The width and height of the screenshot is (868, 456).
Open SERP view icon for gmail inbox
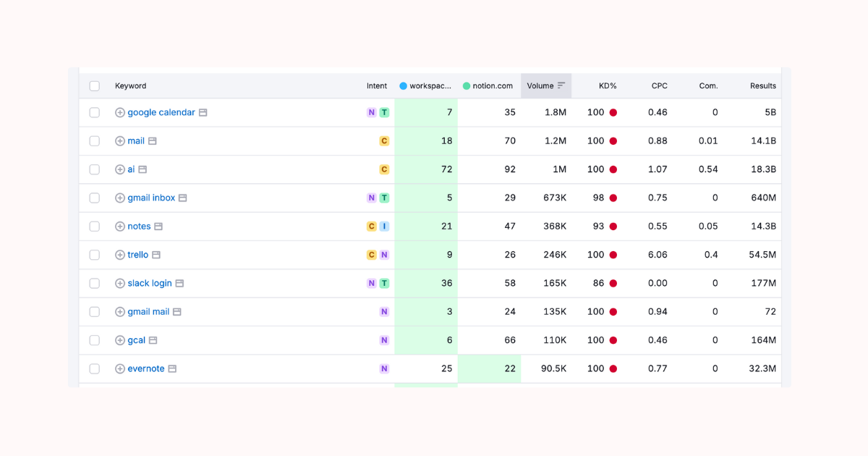tap(183, 198)
